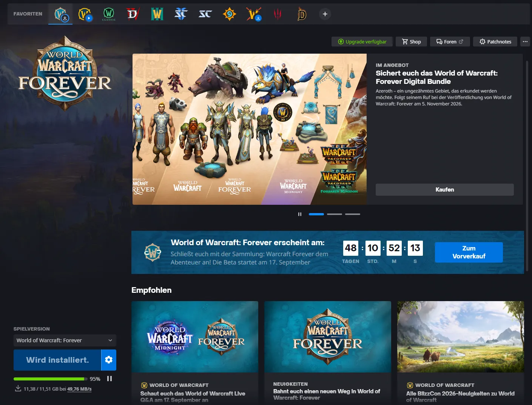The width and height of the screenshot is (532, 405).
Task: Click the Zum Vorverkauf button
Action: 469,252
